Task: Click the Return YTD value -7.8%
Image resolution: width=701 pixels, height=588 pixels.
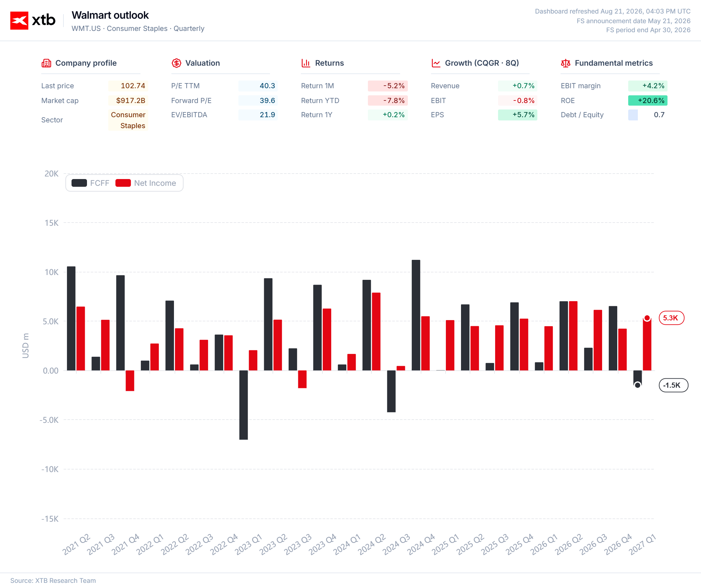Action: pyautogui.click(x=388, y=100)
